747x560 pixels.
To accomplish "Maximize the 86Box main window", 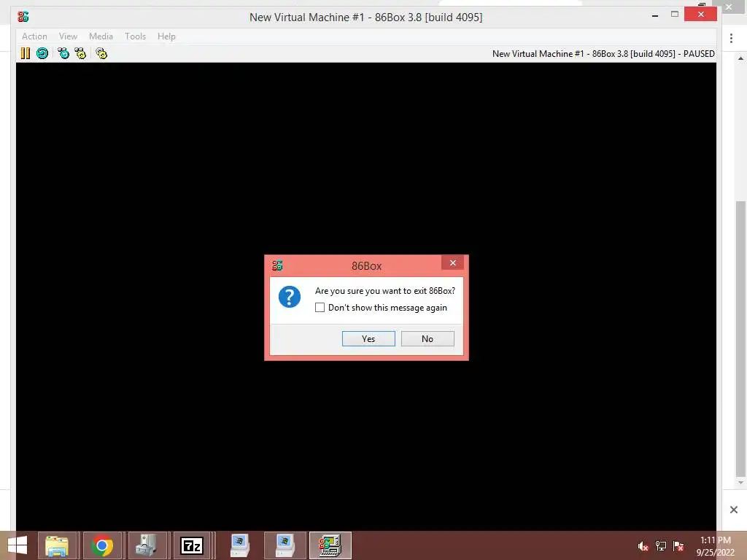I will [675, 15].
